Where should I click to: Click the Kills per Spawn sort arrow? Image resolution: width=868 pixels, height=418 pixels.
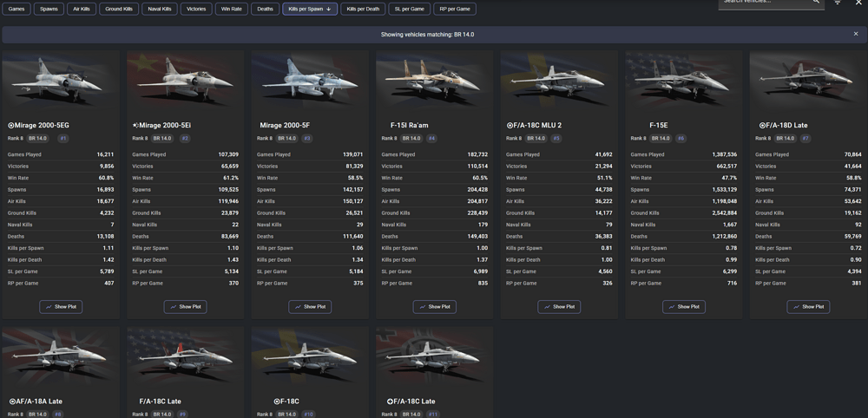coord(328,9)
